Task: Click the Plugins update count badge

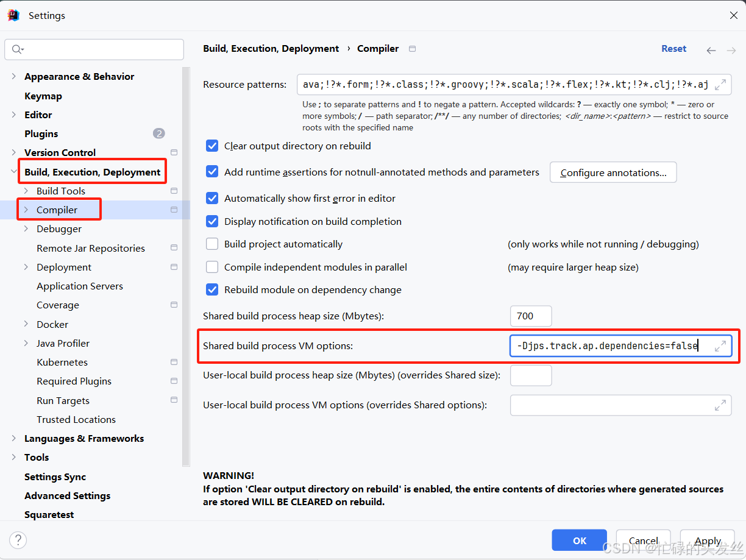Action: (x=159, y=133)
